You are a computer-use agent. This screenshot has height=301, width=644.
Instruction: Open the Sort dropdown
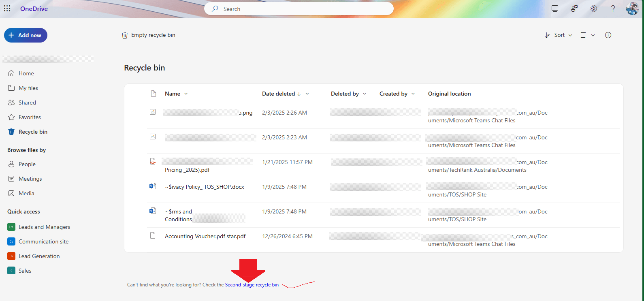[x=559, y=35]
